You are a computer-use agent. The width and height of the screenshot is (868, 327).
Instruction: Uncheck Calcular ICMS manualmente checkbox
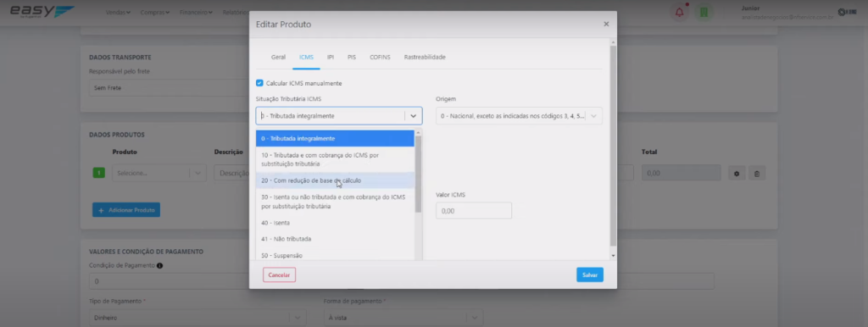[x=259, y=83]
